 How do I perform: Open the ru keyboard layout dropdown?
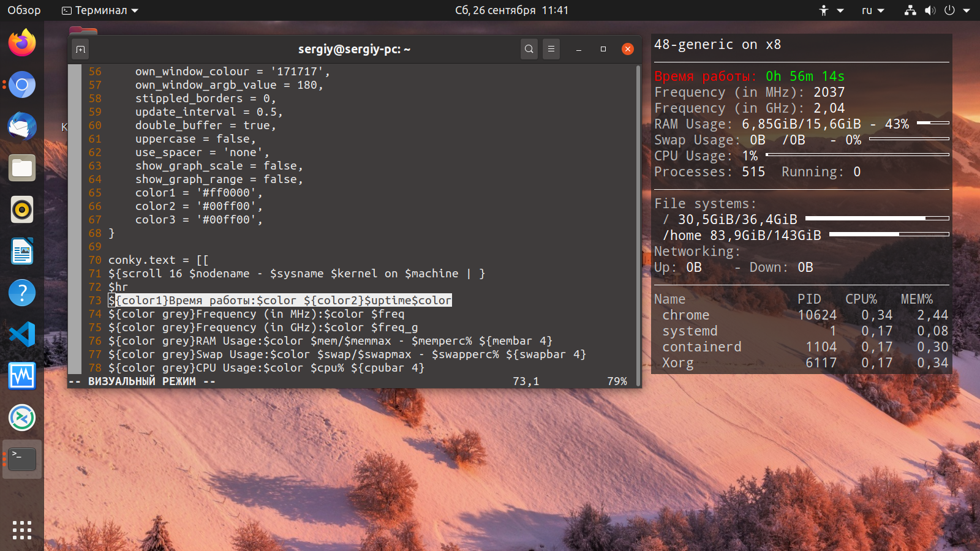pyautogui.click(x=873, y=10)
